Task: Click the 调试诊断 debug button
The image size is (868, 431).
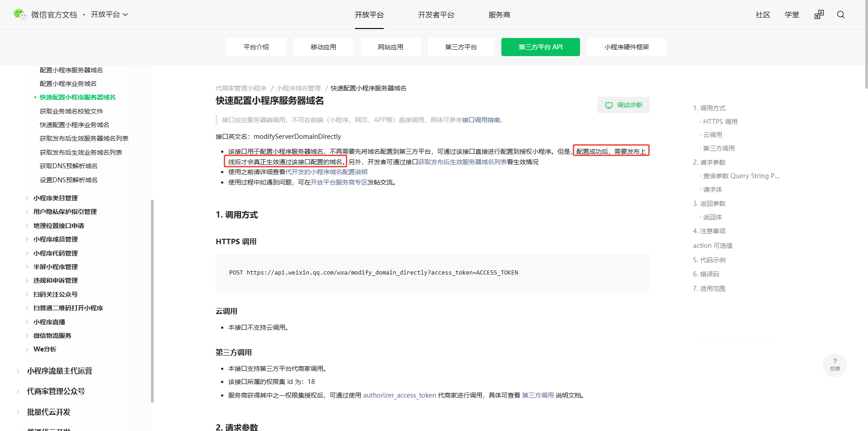Action: tap(623, 105)
